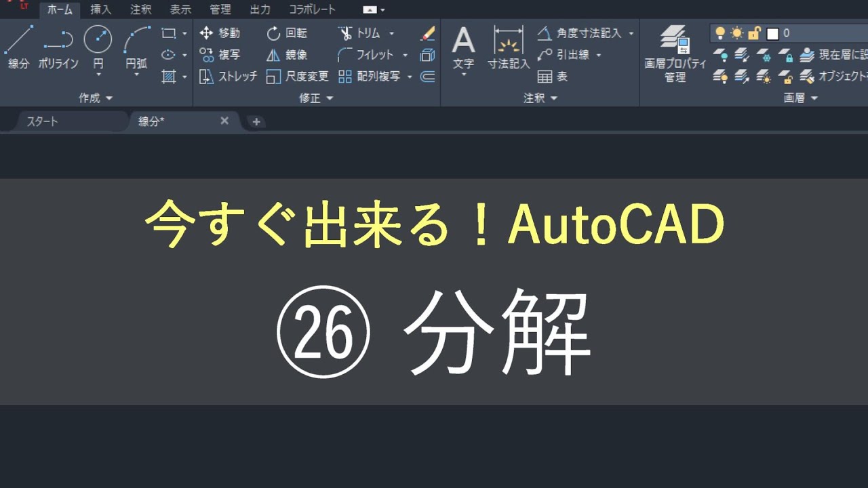Activate the 複写 (Copy) command
868x488 pixels.
220,55
